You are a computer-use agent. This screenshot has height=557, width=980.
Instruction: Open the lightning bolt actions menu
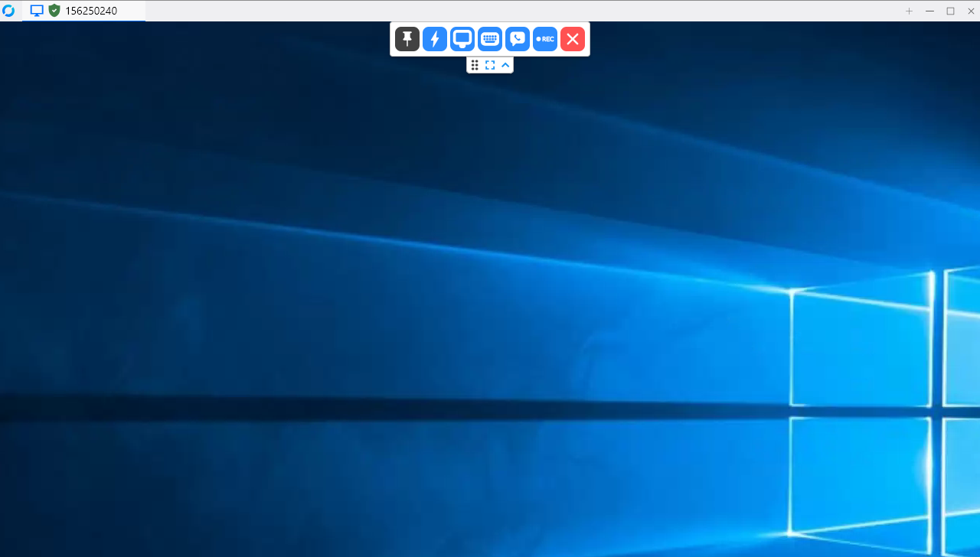(435, 39)
